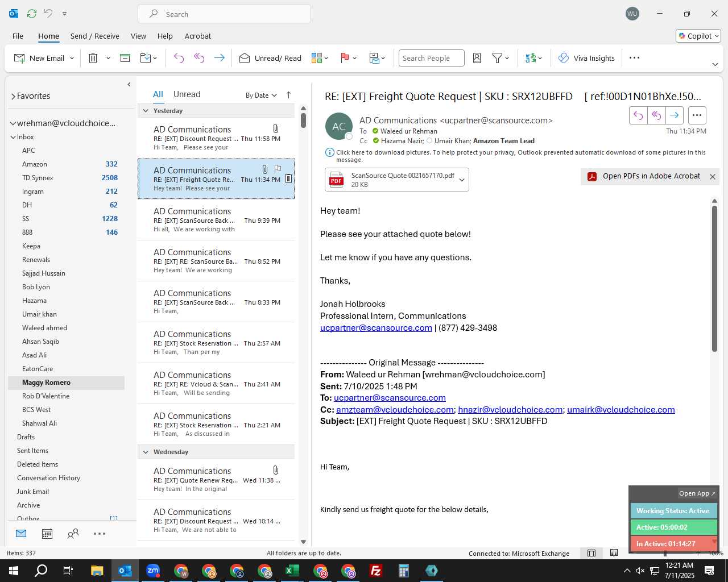Image resolution: width=728 pixels, height=582 pixels.
Task: Click Open App on tracker widget
Action: [697, 493]
